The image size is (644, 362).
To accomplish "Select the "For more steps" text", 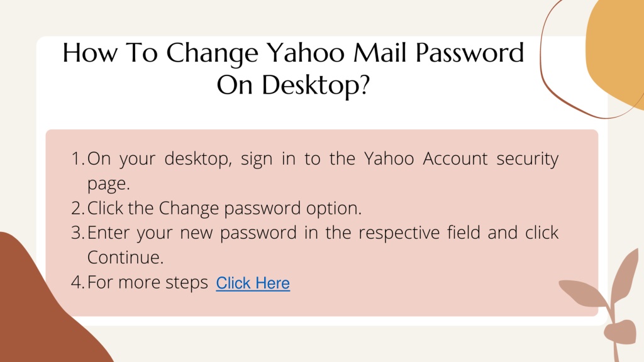I will (148, 282).
